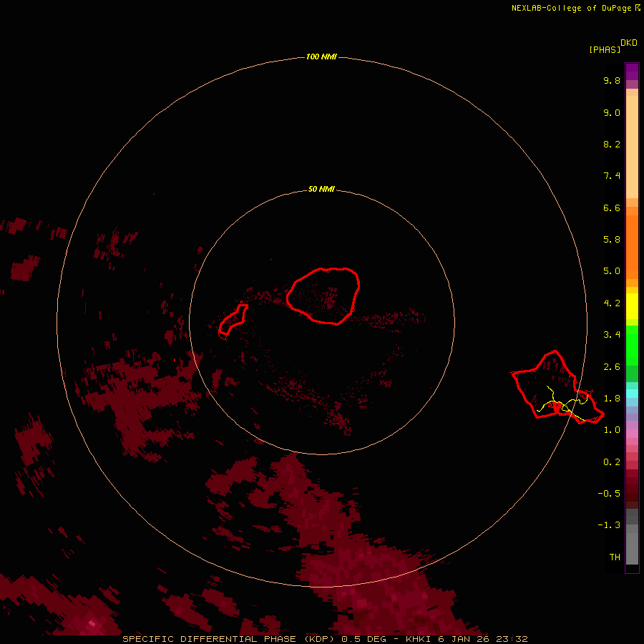
Task: Click the -0.5 legend value
Action: pos(609,494)
